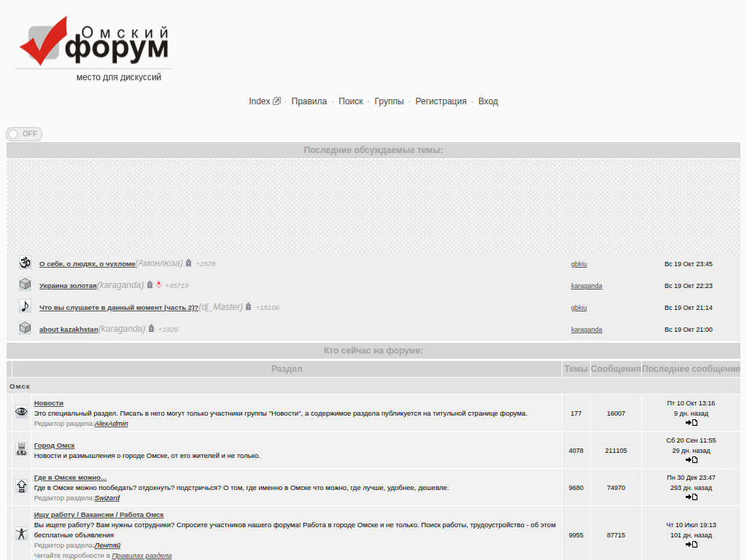Click the person icon for 'Ищу работу' section

point(21,534)
